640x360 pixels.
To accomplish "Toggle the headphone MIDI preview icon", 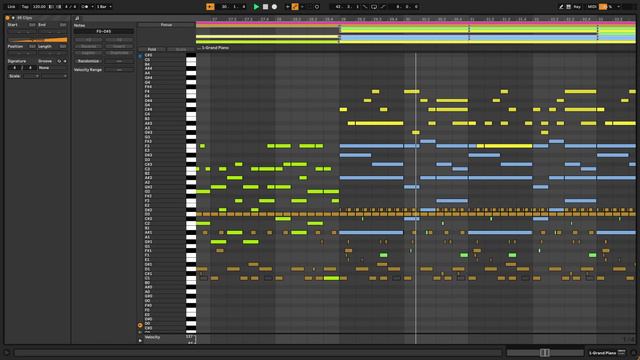I will 140,56.
